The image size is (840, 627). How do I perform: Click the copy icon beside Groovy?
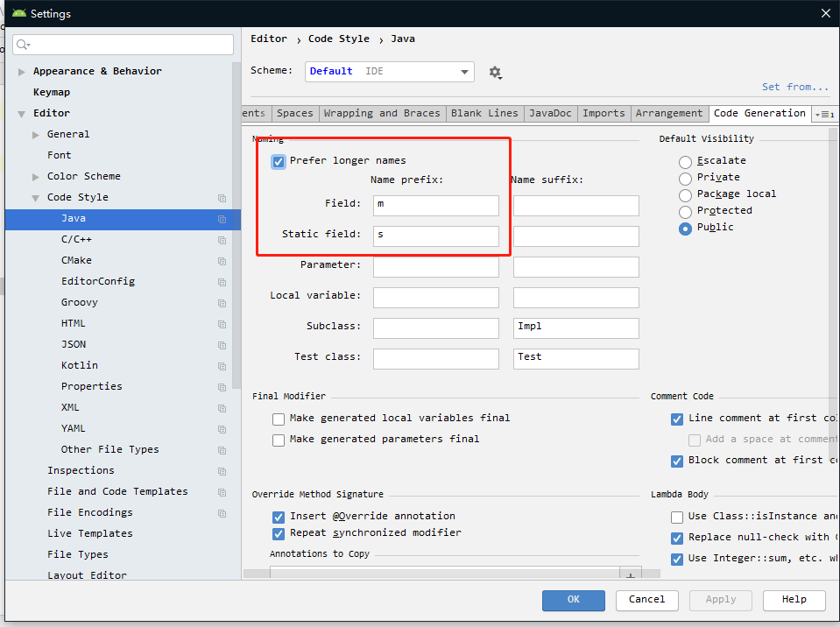(x=222, y=303)
